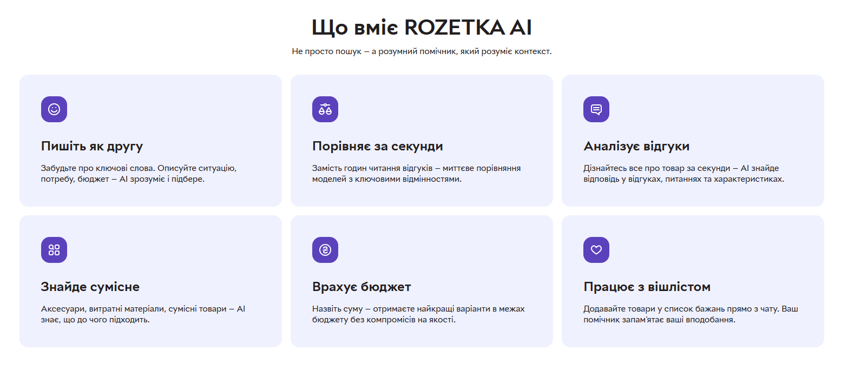Click the reviews chat bubble icon
The width and height of the screenshot is (868, 370).
pyautogui.click(x=596, y=109)
